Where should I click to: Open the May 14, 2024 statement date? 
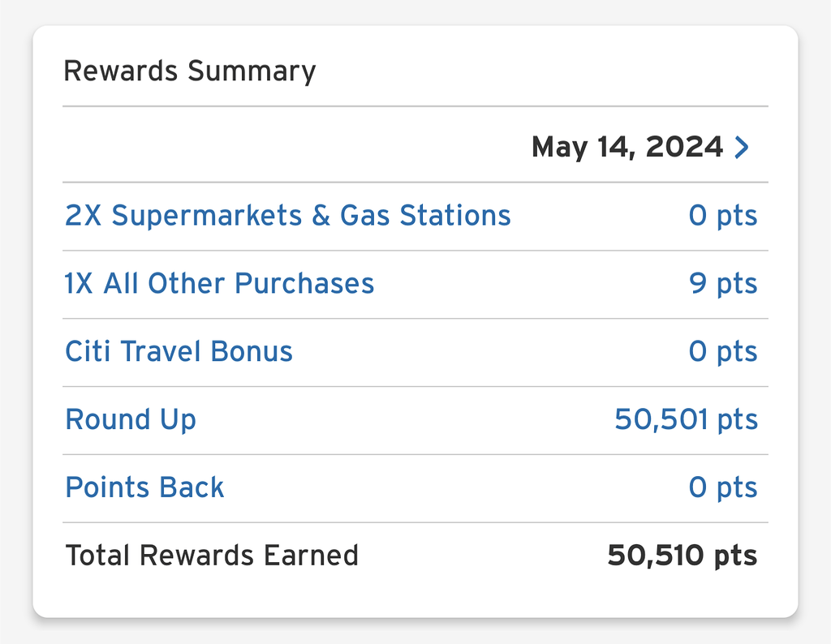pos(626,148)
